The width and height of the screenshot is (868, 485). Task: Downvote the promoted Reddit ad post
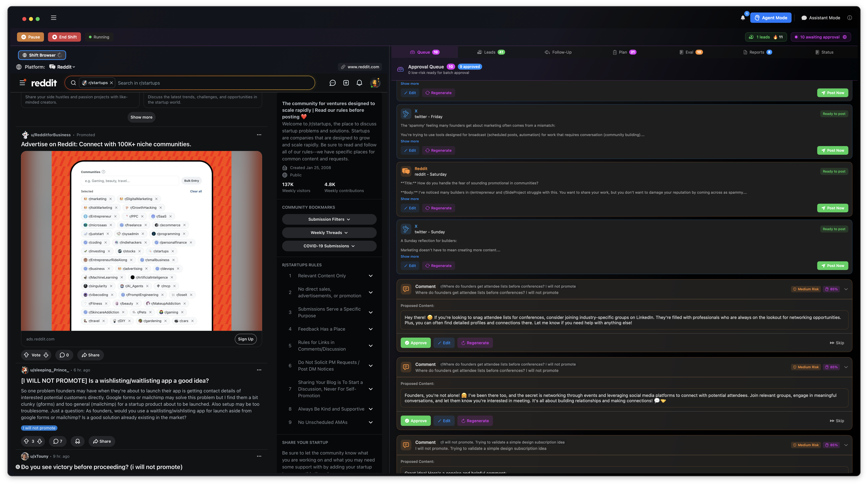46,355
